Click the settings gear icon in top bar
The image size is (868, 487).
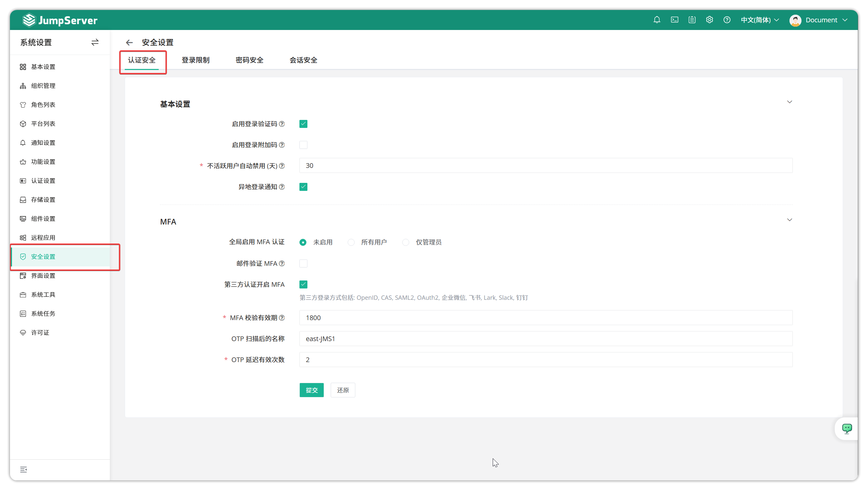coord(709,20)
